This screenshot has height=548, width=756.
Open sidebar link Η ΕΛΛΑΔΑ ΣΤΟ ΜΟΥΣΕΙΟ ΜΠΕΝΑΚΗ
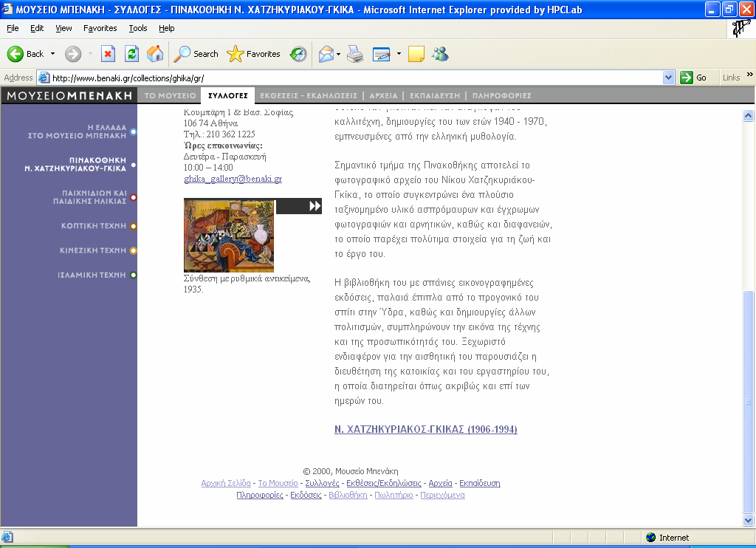pyautogui.click(x=77, y=131)
